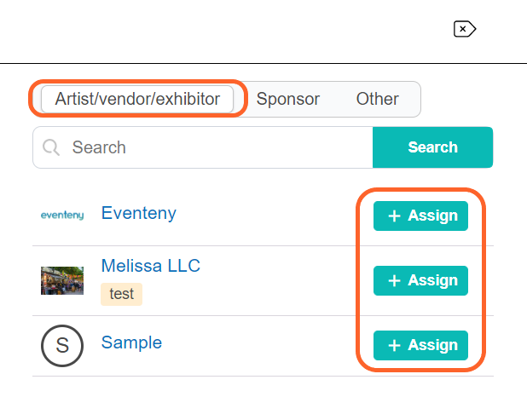Click the Melissa LLC market photo thumbnail
Viewport: 527px width, 420px height.
[62, 280]
